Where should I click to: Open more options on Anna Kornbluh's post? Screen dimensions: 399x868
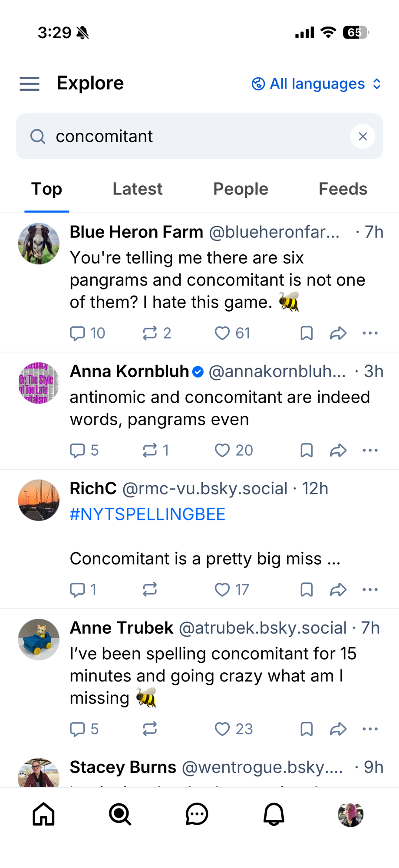pos(370,450)
